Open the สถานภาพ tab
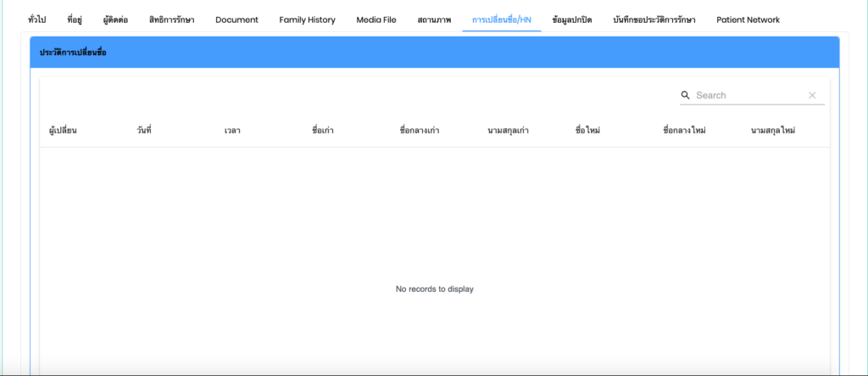 click(x=434, y=20)
